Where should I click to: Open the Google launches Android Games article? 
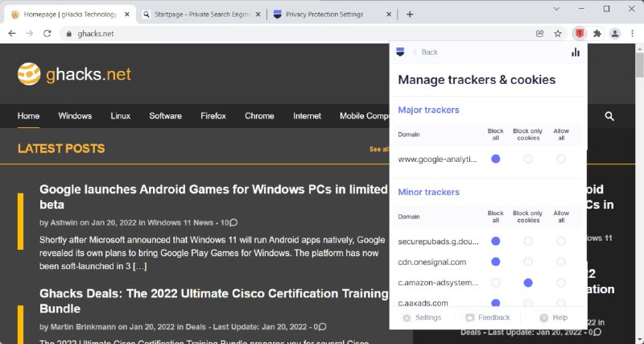click(213, 197)
